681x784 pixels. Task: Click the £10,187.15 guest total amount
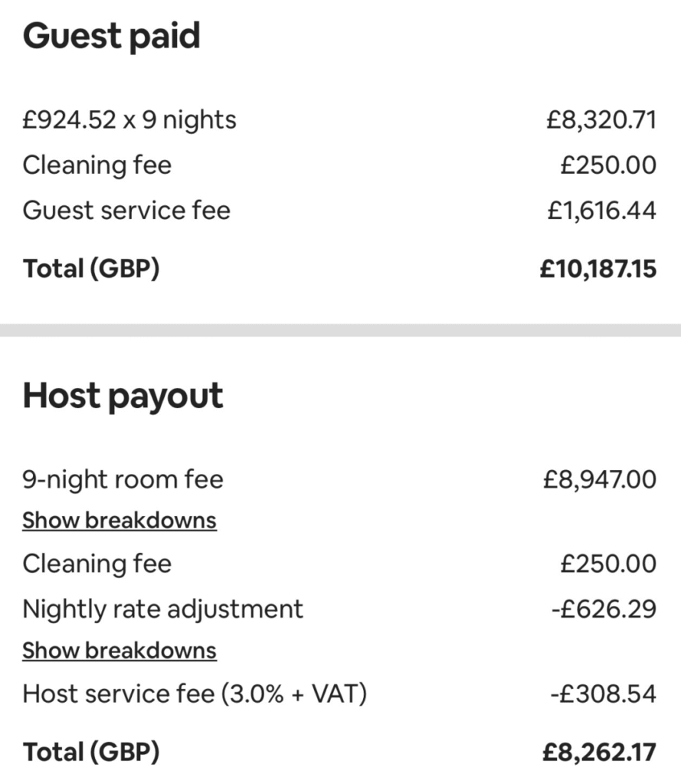point(598,269)
